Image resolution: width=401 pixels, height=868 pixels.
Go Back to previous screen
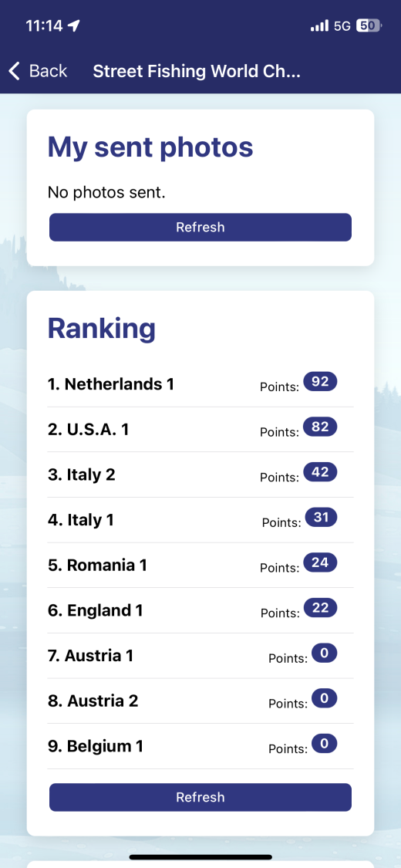point(38,71)
